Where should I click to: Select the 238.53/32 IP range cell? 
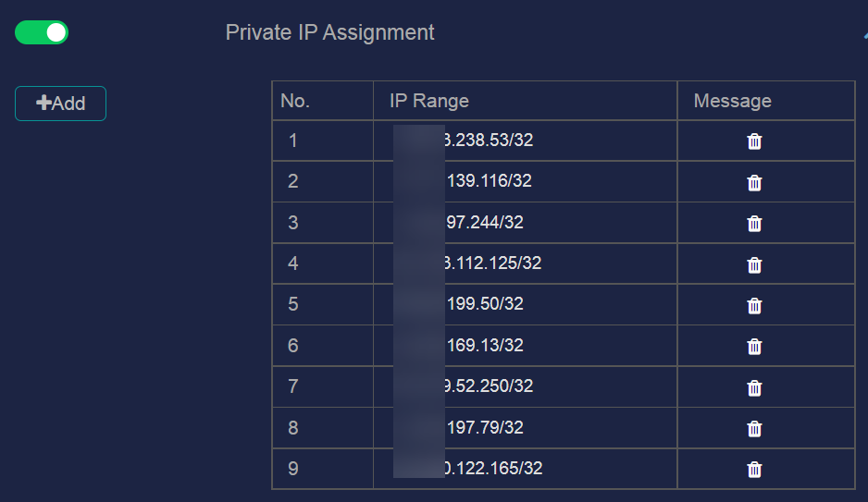point(526,141)
